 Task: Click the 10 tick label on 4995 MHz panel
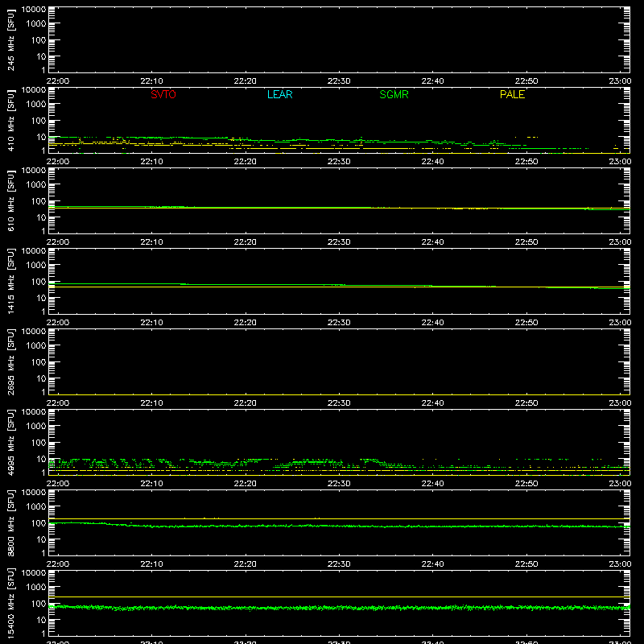tap(41, 459)
